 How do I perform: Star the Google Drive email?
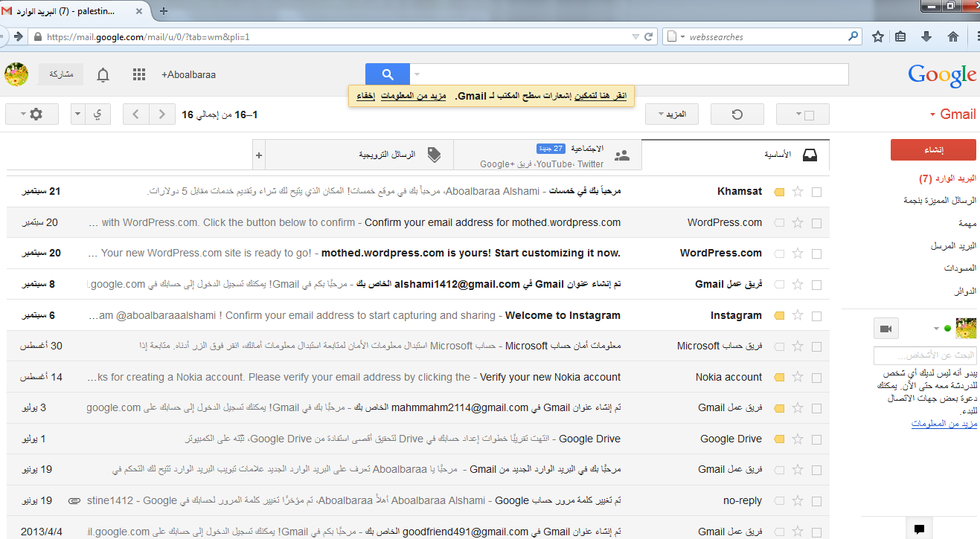click(798, 439)
